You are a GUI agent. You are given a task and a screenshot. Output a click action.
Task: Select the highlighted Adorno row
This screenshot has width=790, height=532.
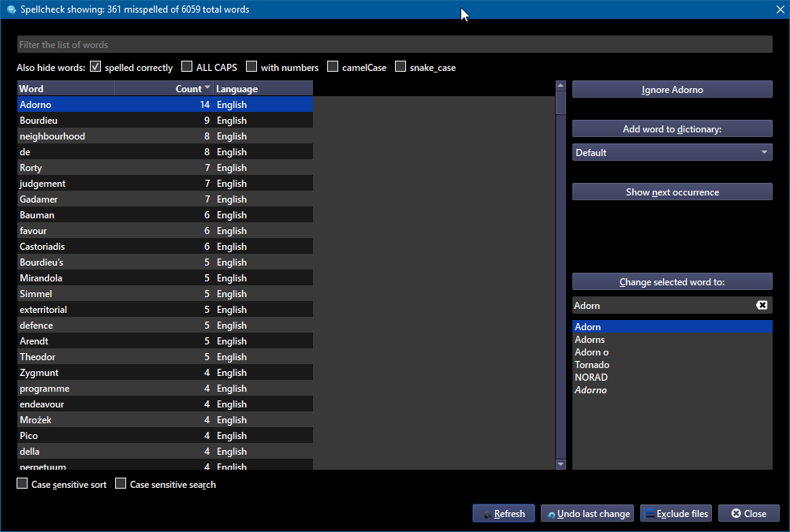point(166,104)
